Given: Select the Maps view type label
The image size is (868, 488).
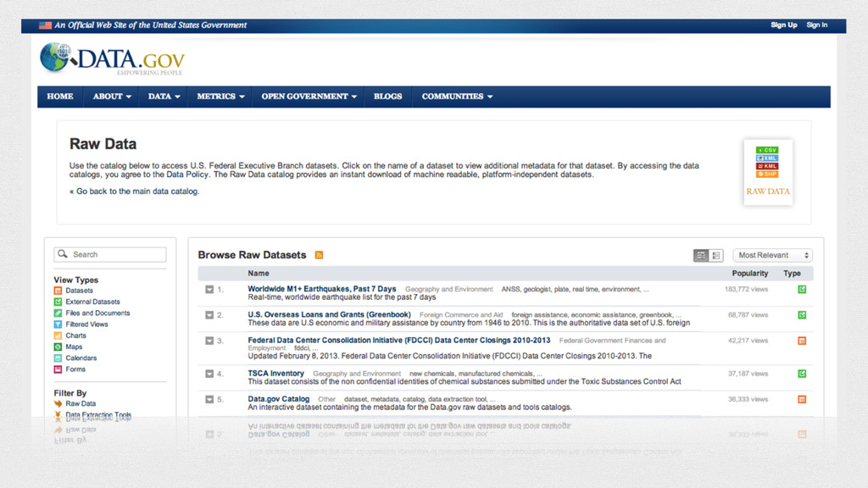Looking at the screenshot, I should click(x=74, y=347).
